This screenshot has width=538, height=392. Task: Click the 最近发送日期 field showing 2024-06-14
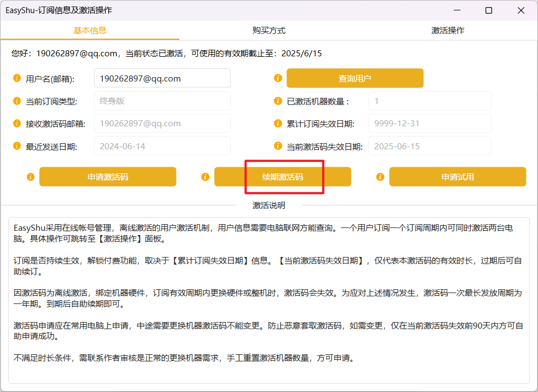point(162,146)
